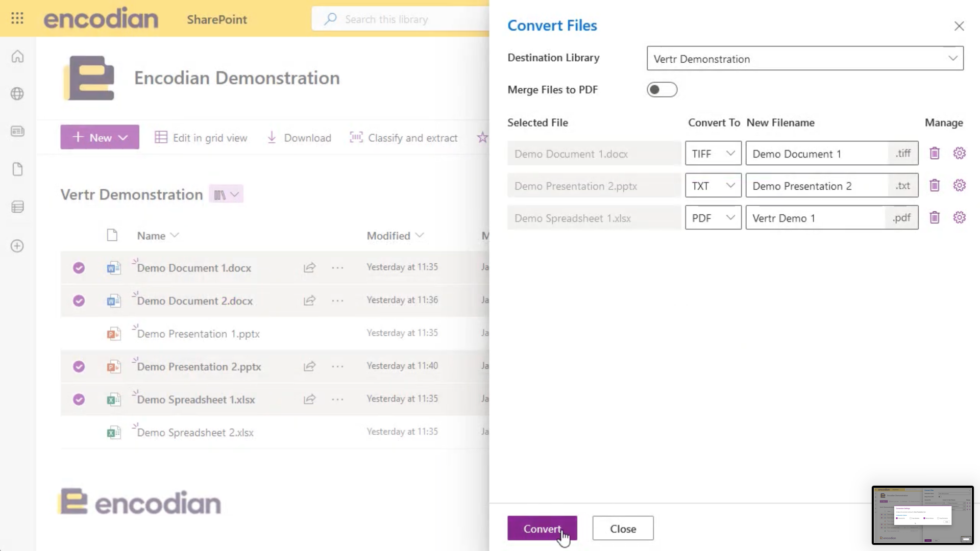Click the Create plus circle icon
The image size is (980, 551).
point(17,246)
